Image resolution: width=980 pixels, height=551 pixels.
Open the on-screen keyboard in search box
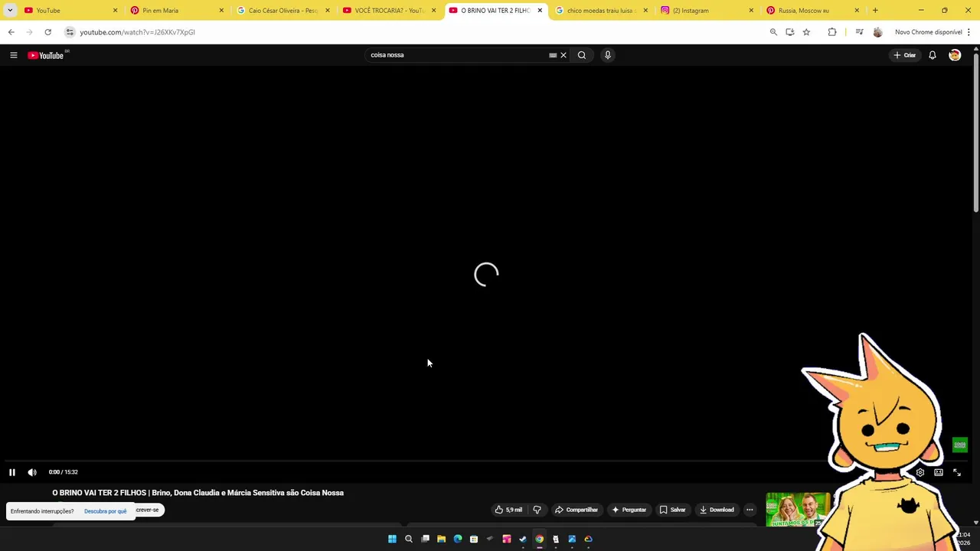[x=553, y=55]
